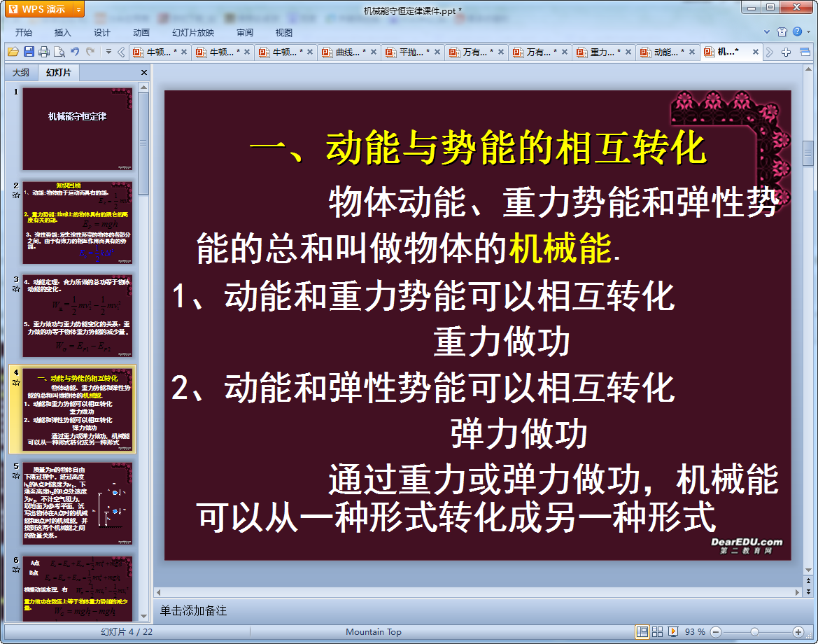The height and width of the screenshot is (644, 818).
Task: Switch to the 大纲 outline pane tab
Action: point(21,73)
